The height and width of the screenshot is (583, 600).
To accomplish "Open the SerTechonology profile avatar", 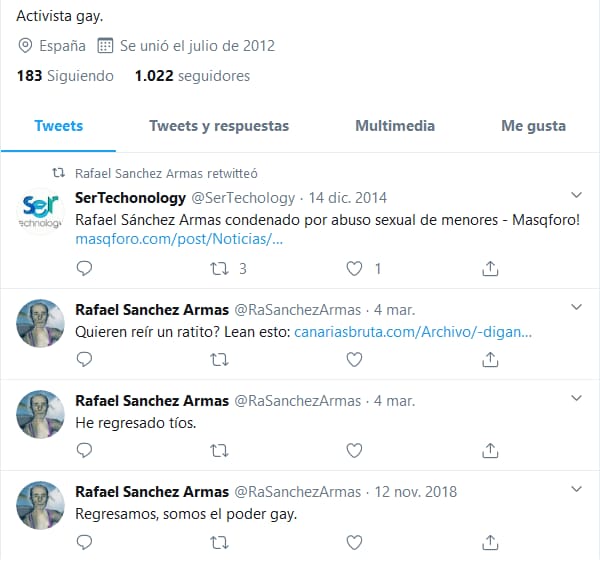I will [40, 212].
